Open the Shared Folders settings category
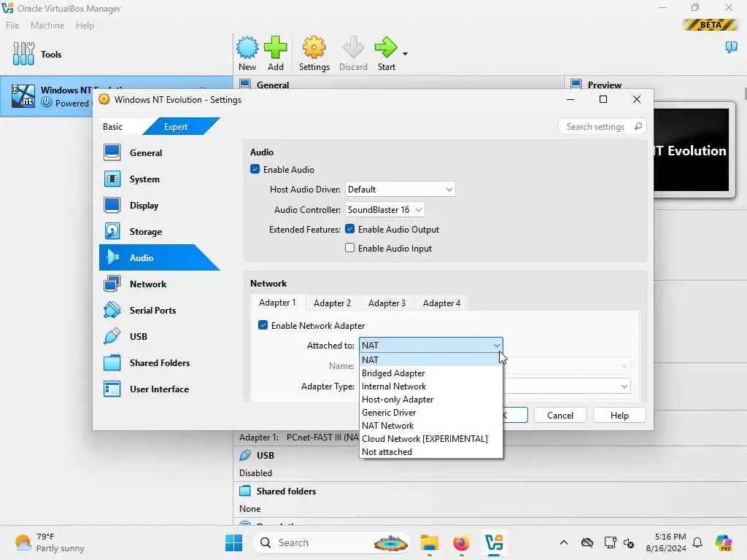Screen dimensions: 747x560 click(159, 362)
